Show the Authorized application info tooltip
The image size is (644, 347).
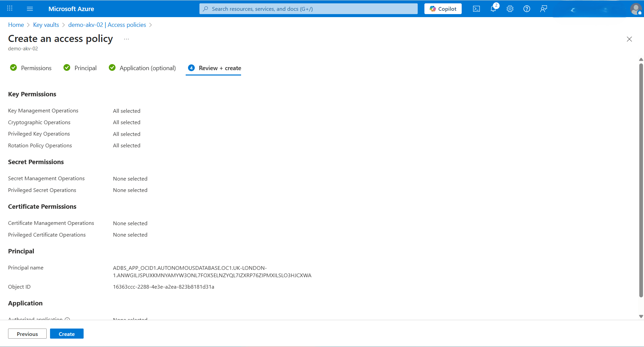(67, 319)
